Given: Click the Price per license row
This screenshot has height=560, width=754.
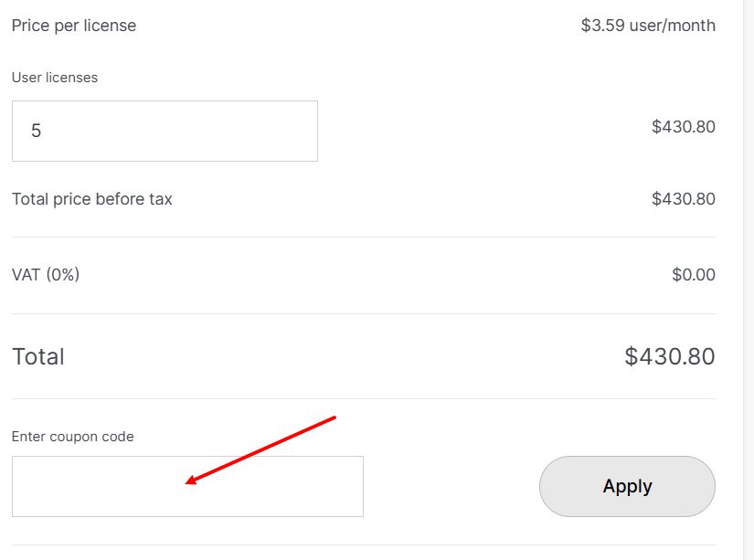Looking at the screenshot, I should pyautogui.click(x=72, y=25).
